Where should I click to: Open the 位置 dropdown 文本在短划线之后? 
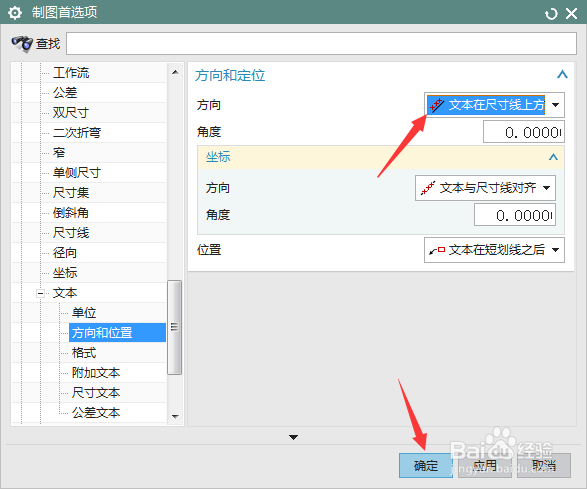[494, 250]
